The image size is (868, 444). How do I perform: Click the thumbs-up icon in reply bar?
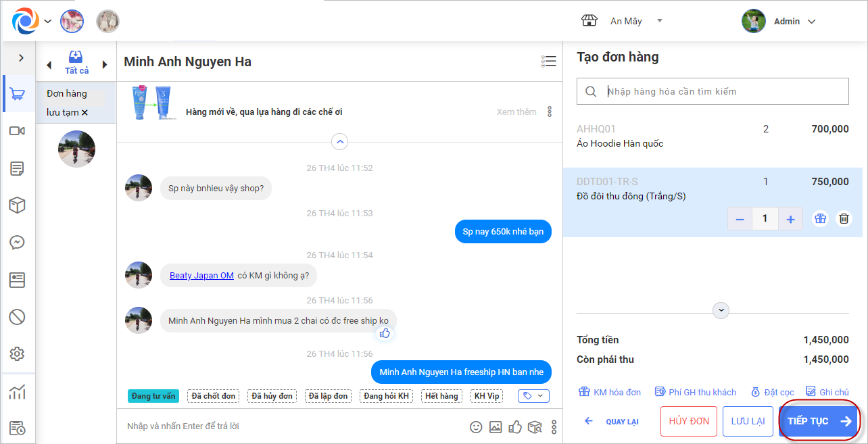[515, 427]
